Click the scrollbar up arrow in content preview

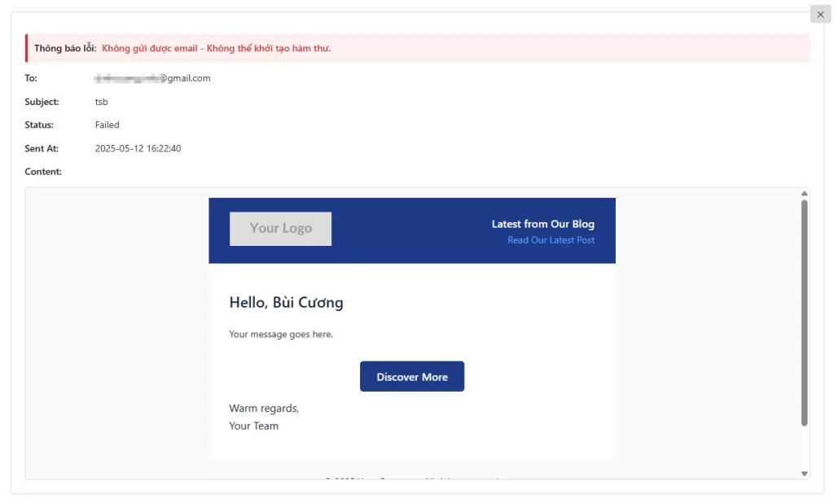coord(805,194)
